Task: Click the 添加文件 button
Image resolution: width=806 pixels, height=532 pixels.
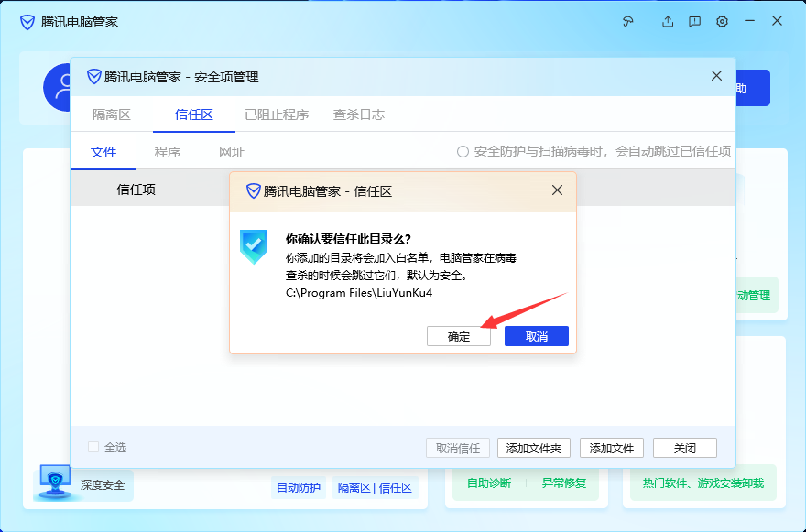Action: 612,448
